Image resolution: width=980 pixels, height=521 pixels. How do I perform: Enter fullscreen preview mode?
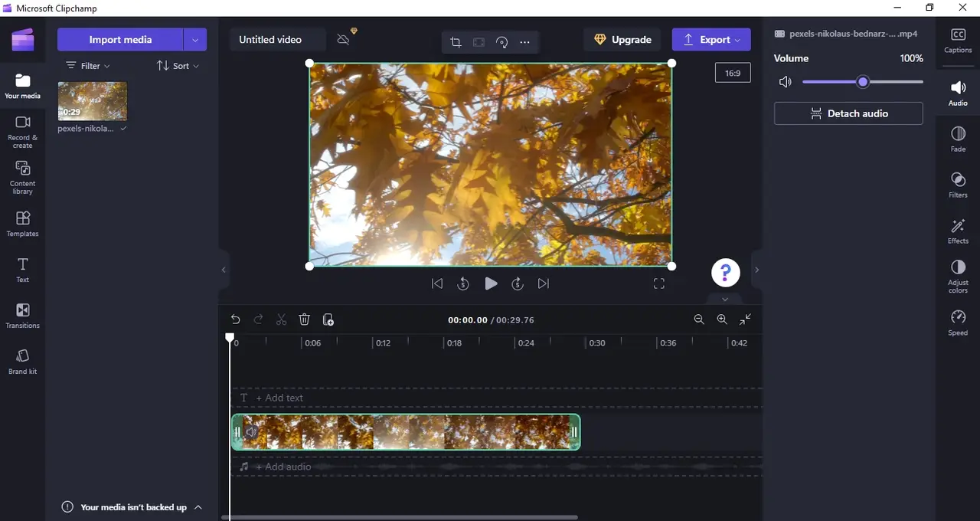coord(659,283)
